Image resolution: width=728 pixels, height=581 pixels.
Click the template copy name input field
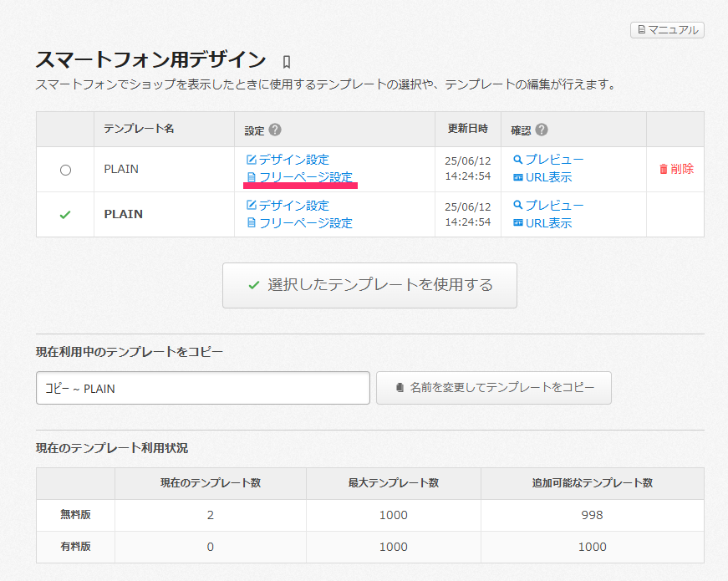click(x=202, y=388)
